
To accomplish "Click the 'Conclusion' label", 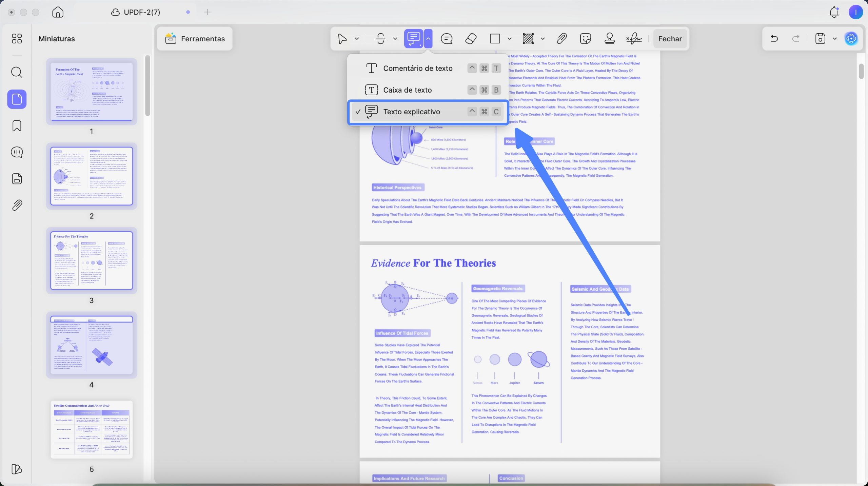I will click(511, 478).
